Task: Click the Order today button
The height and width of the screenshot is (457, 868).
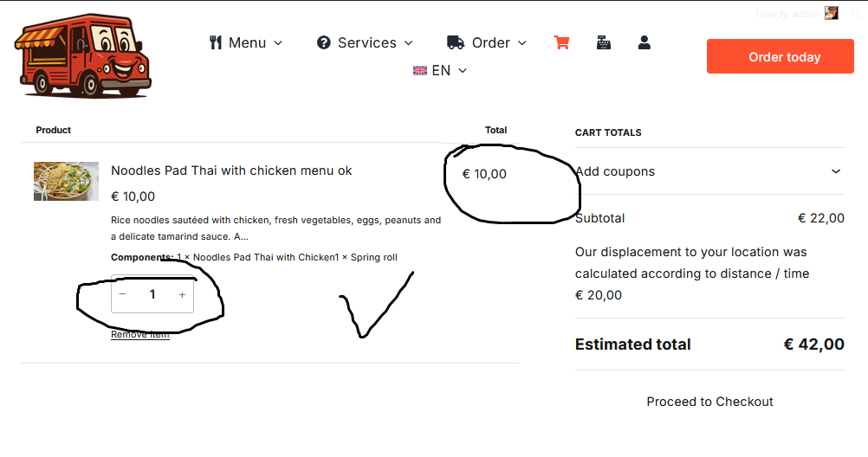Action: click(780, 57)
